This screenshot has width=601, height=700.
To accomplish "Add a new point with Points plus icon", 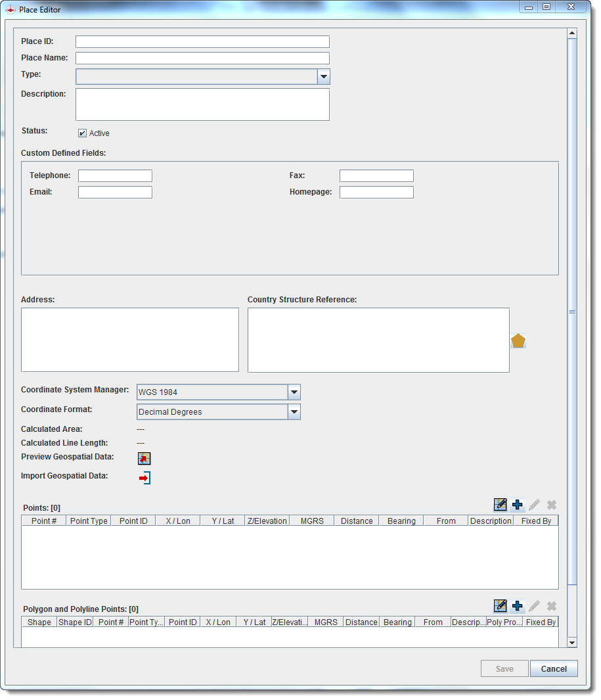I will 518,505.
